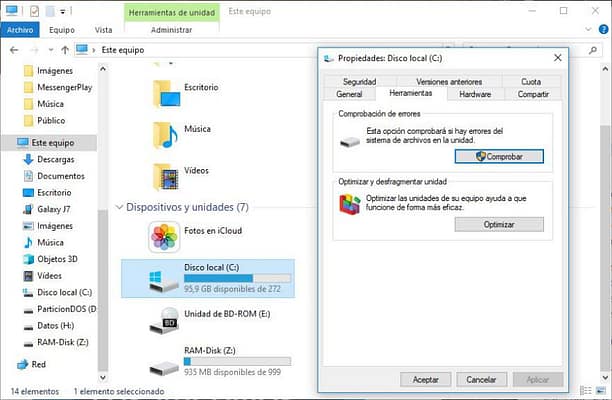The height and width of the screenshot is (400, 612).
Task: Click the Fotos en iCloud icon
Action: point(164,237)
